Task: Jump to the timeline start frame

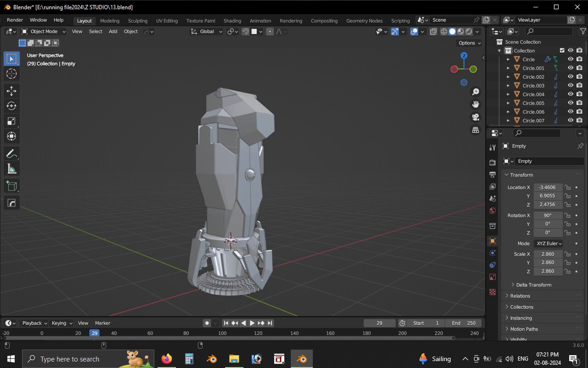Action: pos(226,323)
